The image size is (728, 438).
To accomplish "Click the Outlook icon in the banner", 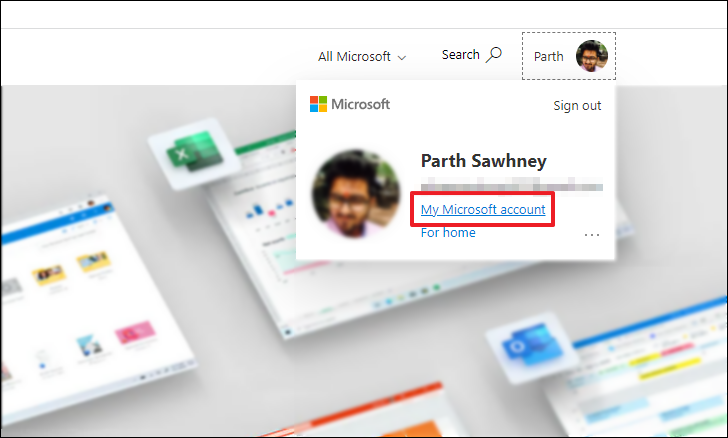I will (532, 347).
